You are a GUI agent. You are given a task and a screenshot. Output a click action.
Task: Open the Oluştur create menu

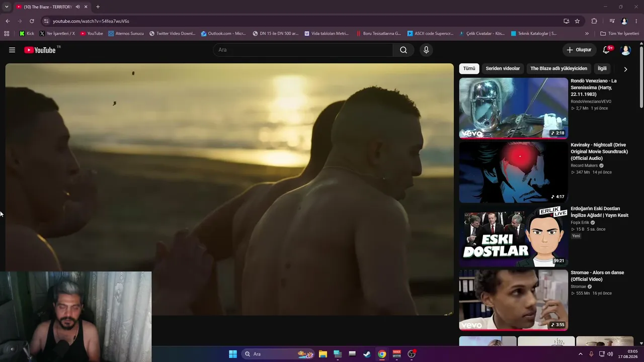(579, 50)
